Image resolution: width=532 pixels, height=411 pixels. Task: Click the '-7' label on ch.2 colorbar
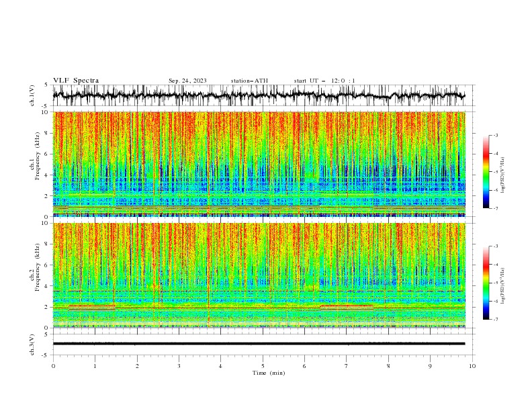495,320
